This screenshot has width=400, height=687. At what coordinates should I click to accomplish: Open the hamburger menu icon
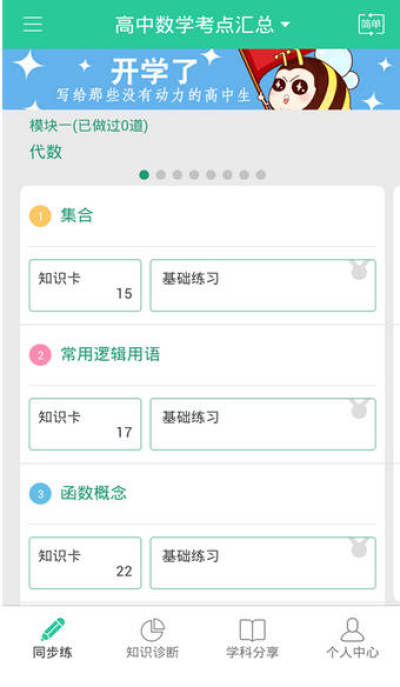point(33,24)
